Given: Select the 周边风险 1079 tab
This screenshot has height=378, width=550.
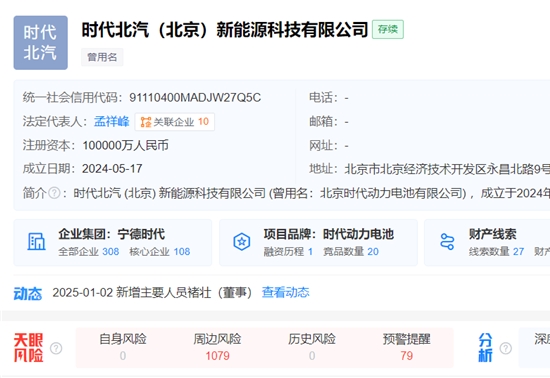Looking at the screenshot, I should [x=217, y=347].
